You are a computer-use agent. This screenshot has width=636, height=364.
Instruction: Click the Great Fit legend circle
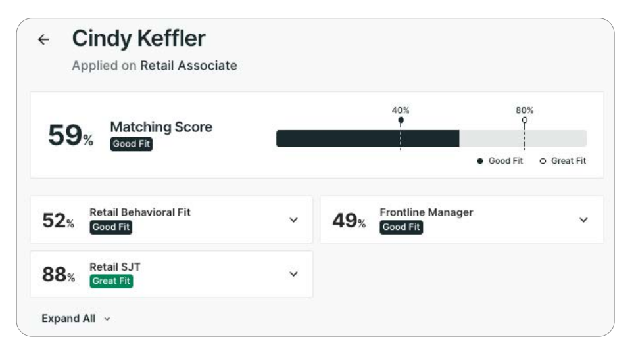(543, 161)
